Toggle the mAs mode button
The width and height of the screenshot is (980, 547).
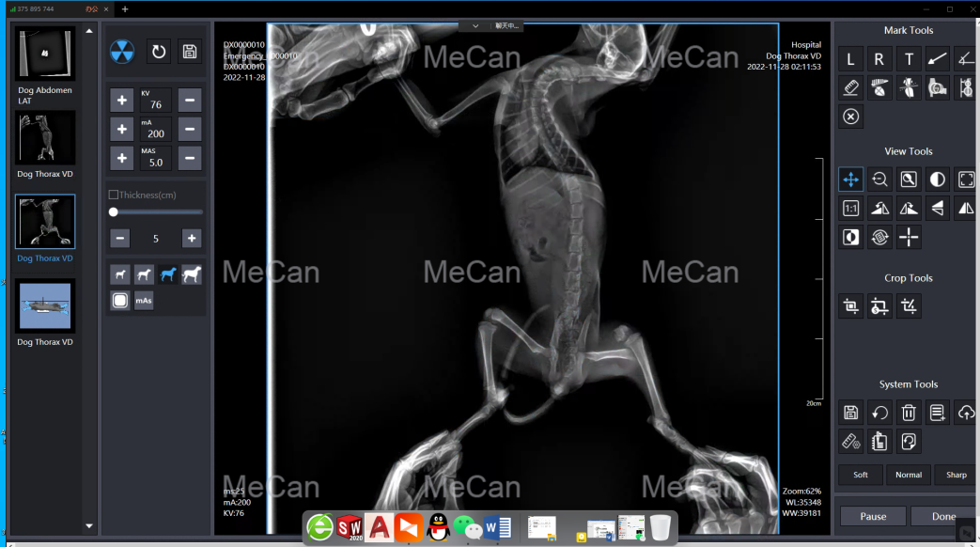tap(144, 301)
